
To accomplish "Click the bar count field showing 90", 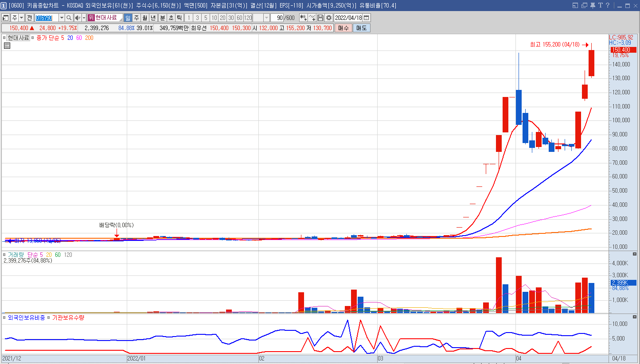I will pyautogui.click(x=277, y=18).
